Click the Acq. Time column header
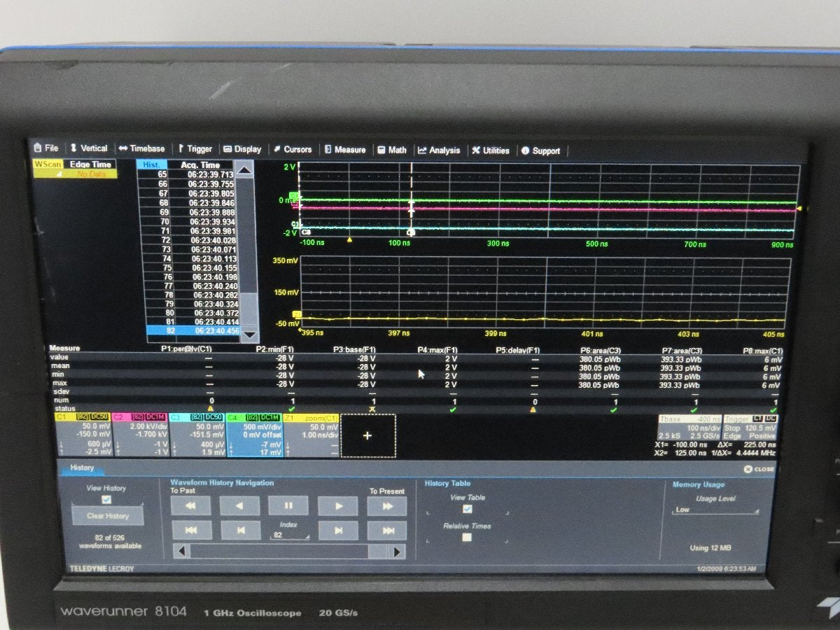Image resolution: width=840 pixels, height=630 pixels. click(x=200, y=165)
